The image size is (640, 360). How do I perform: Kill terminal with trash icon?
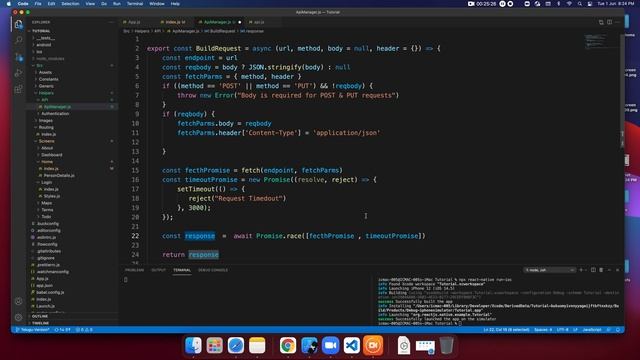click(x=601, y=270)
